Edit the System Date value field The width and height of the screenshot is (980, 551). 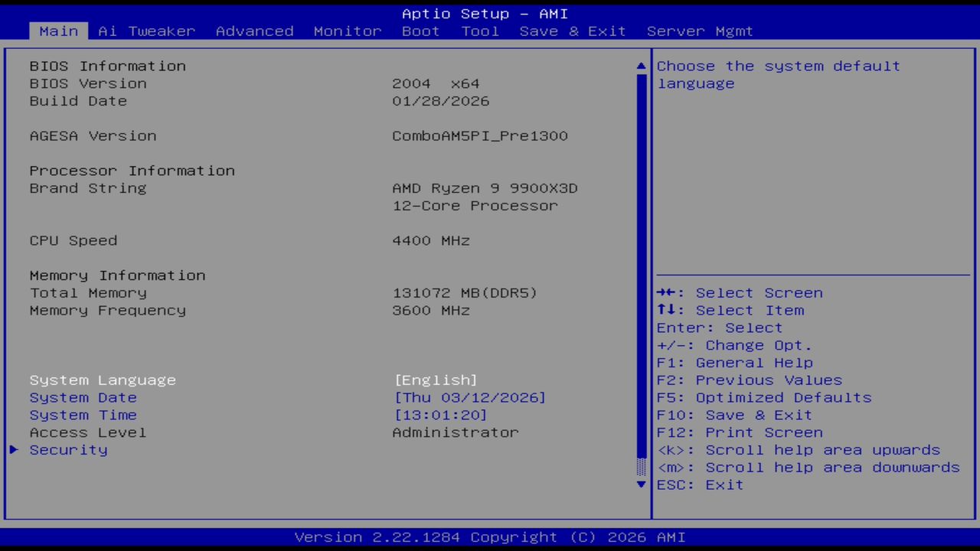pyautogui.click(x=470, y=398)
